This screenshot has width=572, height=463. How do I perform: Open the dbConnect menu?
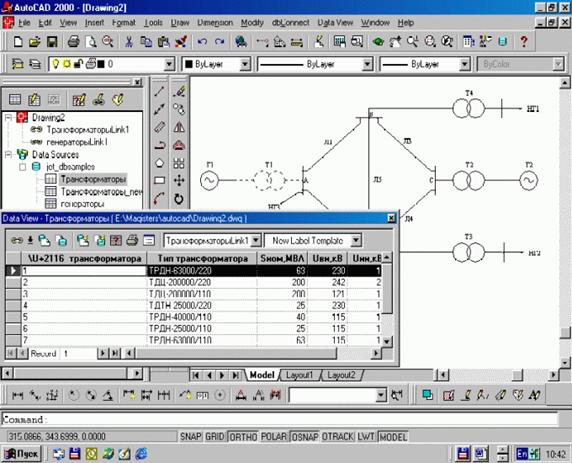point(290,23)
